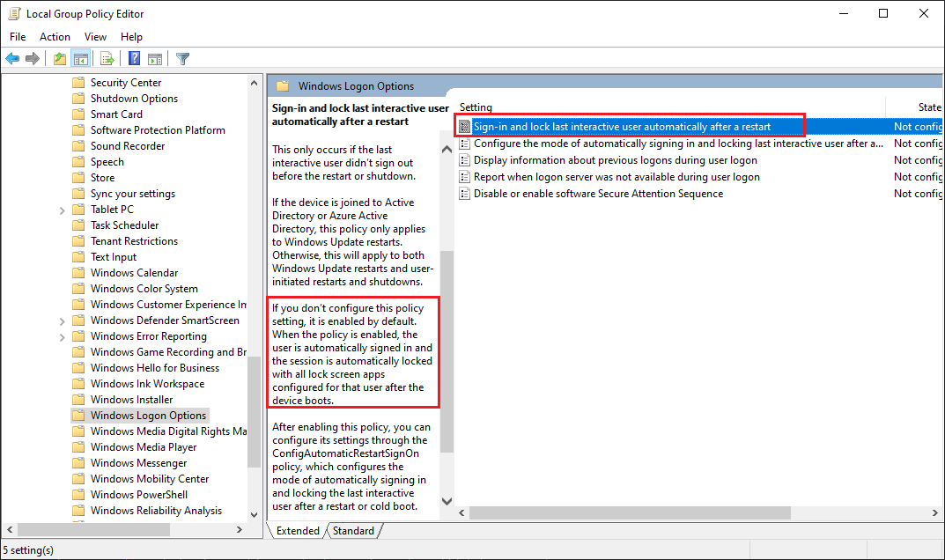Select the Smart Card folder
945x560 pixels.
pyautogui.click(x=118, y=114)
